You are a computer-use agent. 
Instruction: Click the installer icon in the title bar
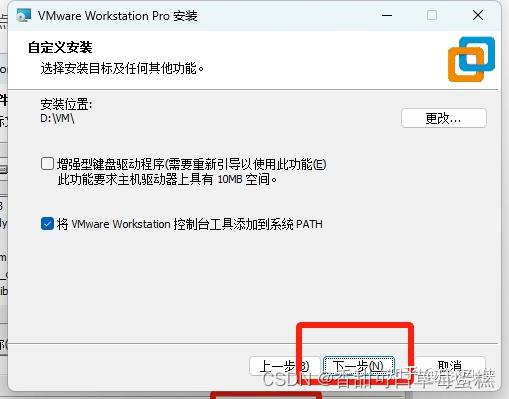pyautogui.click(x=24, y=15)
